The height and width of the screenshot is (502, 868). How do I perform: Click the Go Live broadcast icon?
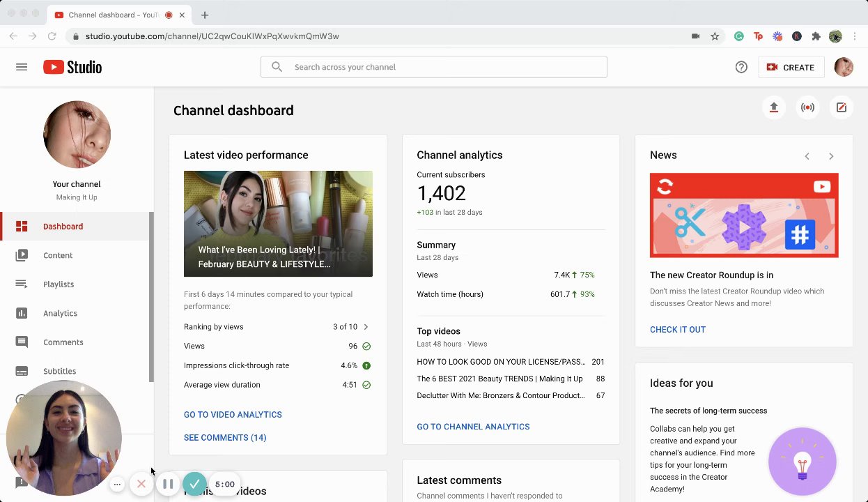pos(807,107)
